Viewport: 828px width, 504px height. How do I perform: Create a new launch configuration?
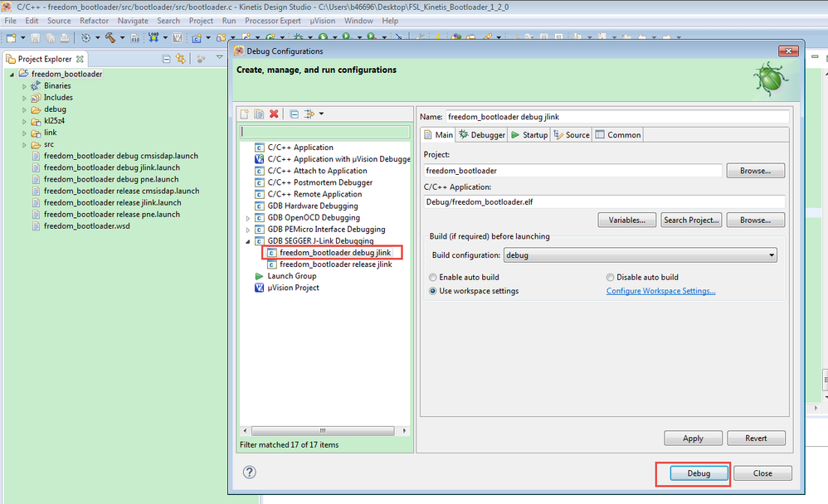click(x=245, y=114)
